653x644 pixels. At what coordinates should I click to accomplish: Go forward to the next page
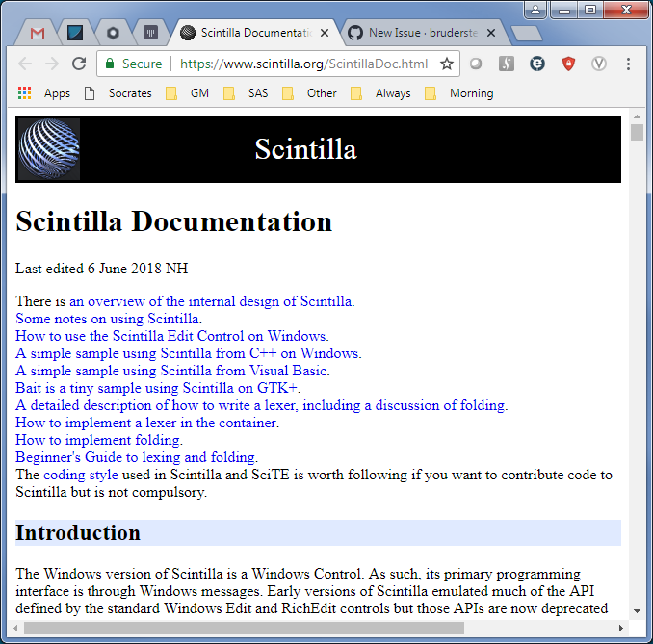click(52, 64)
